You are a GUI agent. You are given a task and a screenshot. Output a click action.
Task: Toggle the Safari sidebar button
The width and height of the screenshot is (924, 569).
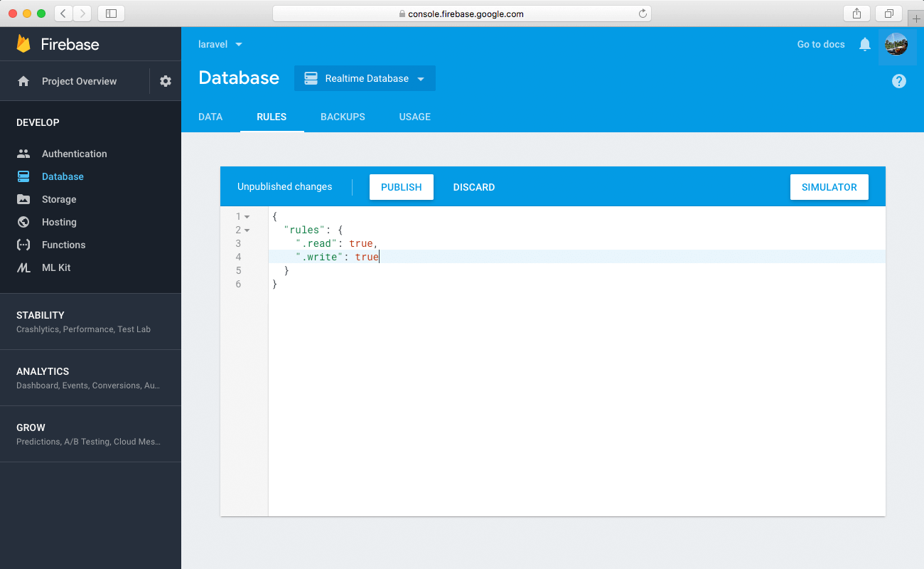coord(111,13)
